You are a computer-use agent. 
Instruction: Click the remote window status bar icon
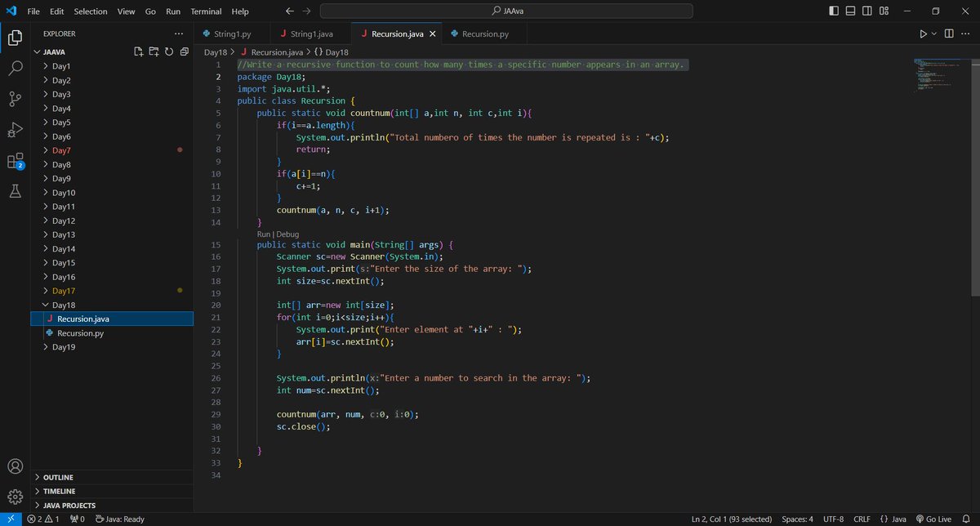click(x=10, y=519)
